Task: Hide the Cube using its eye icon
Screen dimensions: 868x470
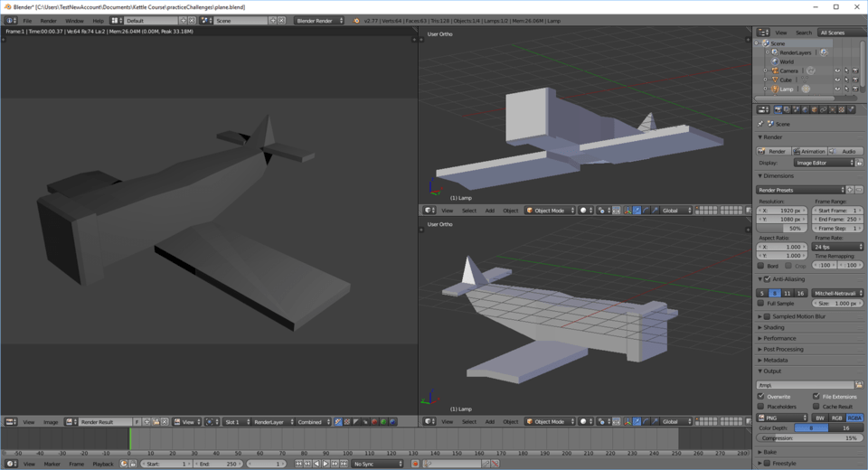Action: 837,80
